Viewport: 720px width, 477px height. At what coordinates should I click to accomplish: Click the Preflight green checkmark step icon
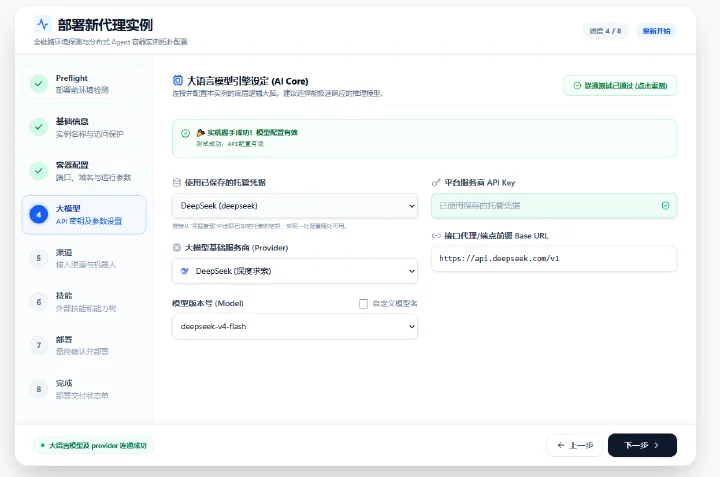point(39,84)
